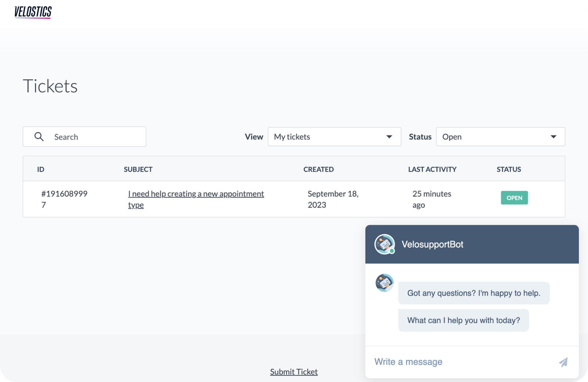Click the paper plane send icon
Image resolution: width=588 pixels, height=382 pixels.
coord(563,362)
